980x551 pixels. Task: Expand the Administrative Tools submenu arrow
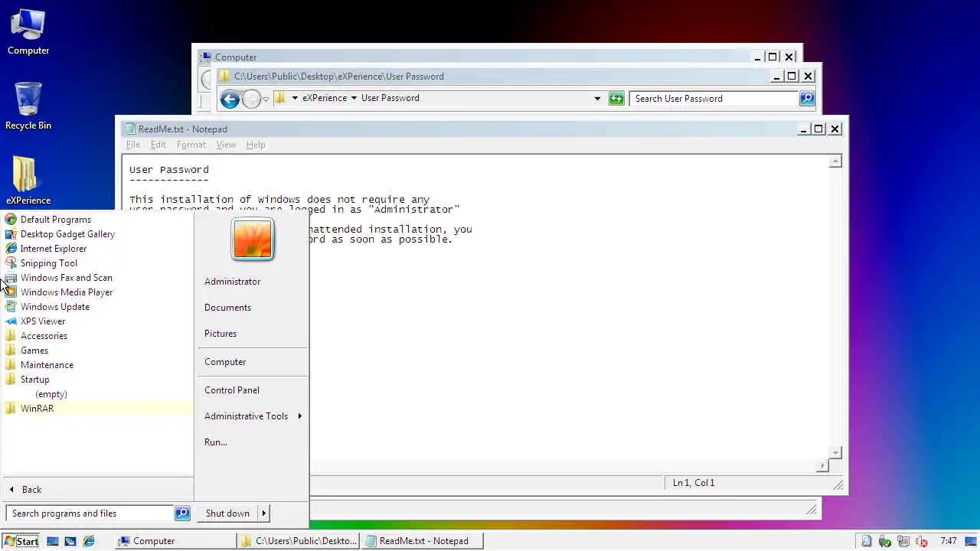[299, 416]
